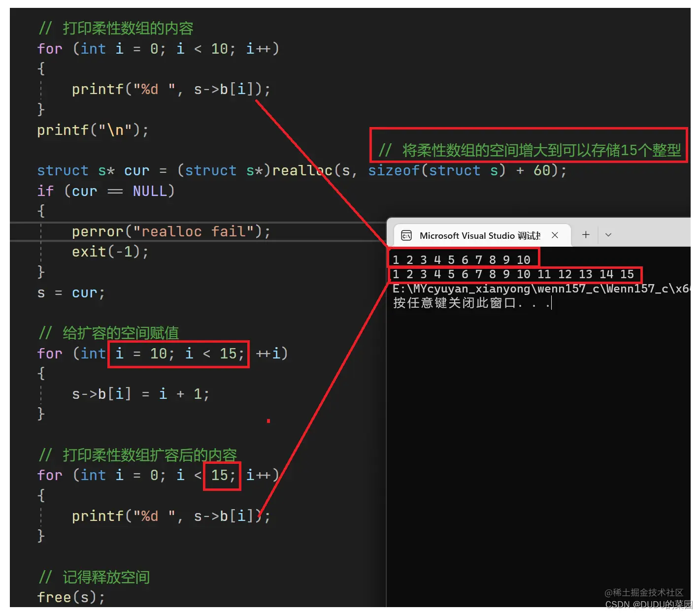
Task: Click the comment '// 打印柔性数组扩容后的内容'
Action: click(138, 455)
